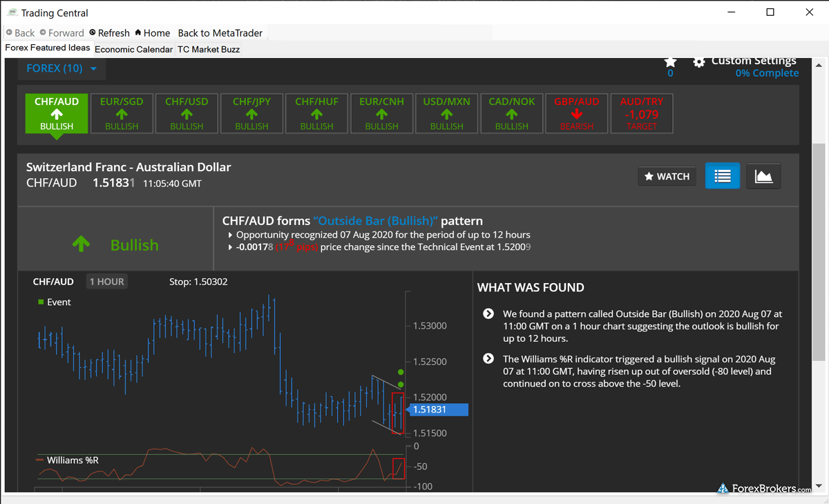Click the upper green event dot on chart
The height and width of the screenshot is (504, 829).
tap(401, 371)
